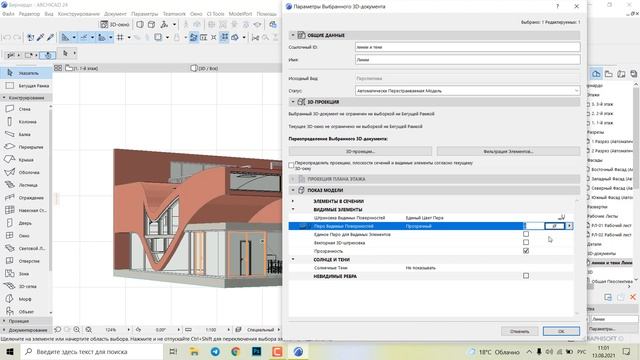Toggle the grid snap toolbar icon
Image resolution: width=640 pixels, height=360 pixels.
pyautogui.click(x=120, y=38)
